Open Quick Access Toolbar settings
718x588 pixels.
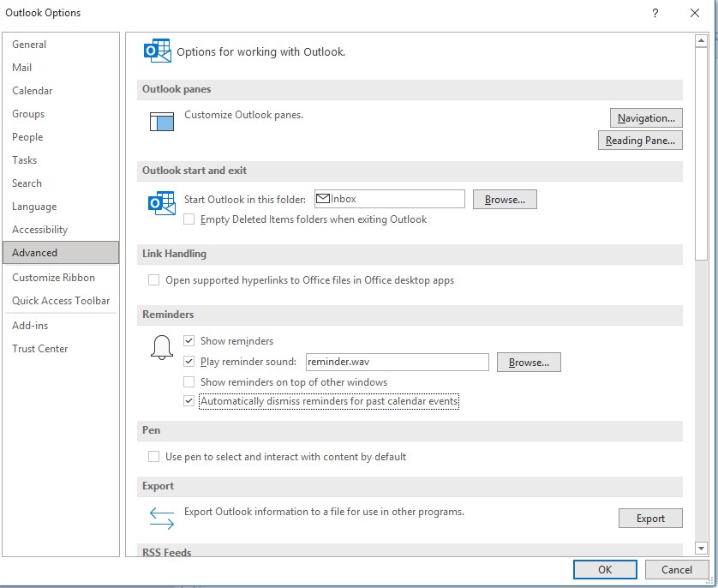click(x=61, y=300)
